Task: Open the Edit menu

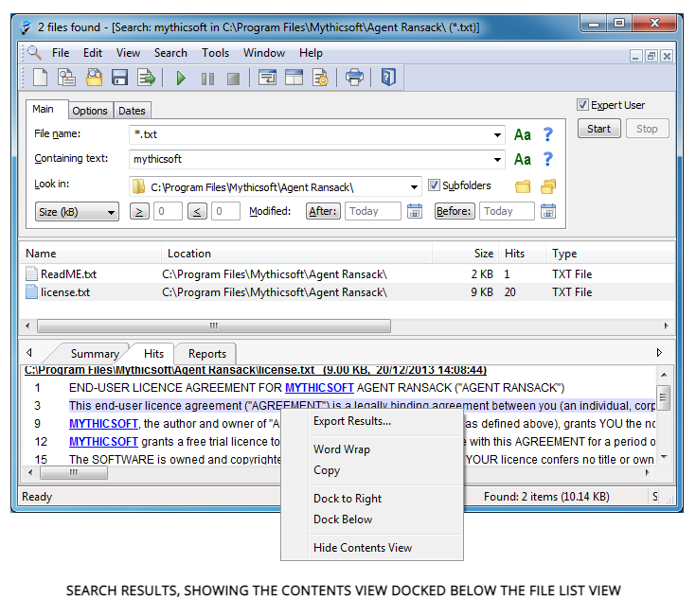Action: click(x=93, y=53)
